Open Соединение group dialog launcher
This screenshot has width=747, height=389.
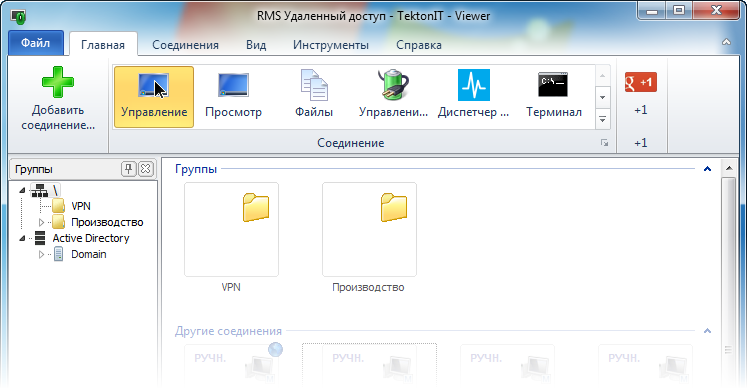(x=605, y=143)
